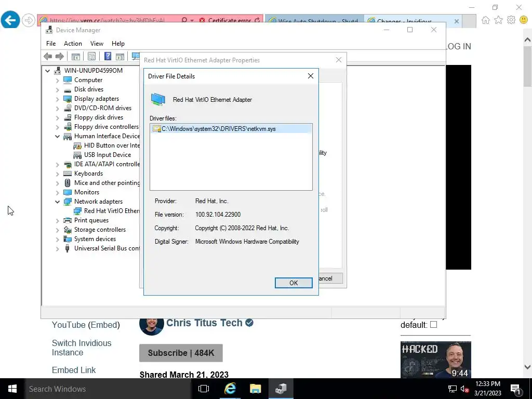Select the DVD/CD-ROM drives category icon
The width and height of the screenshot is (532, 399).
[68, 108]
